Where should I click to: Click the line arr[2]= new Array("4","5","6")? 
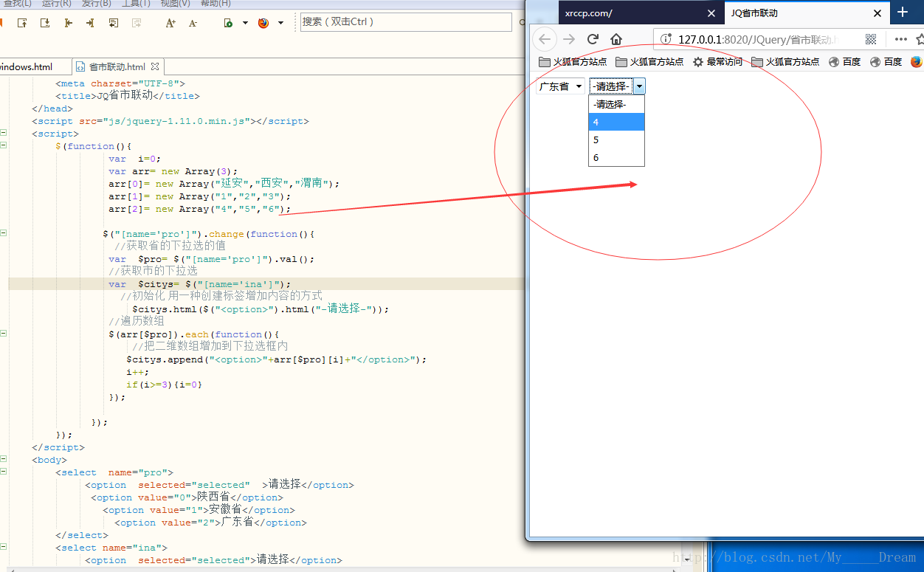click(x=200, y=209)
